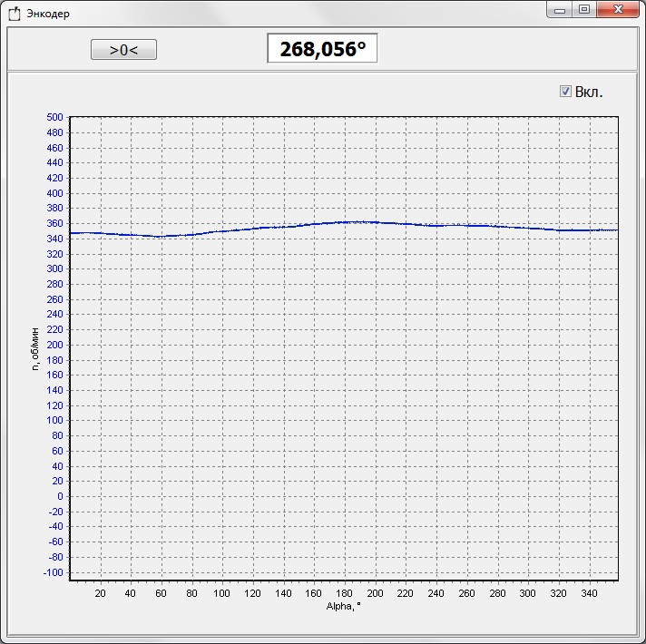
Task: Click the 'n, об/мин' vertical axis label
Action: 36,349
